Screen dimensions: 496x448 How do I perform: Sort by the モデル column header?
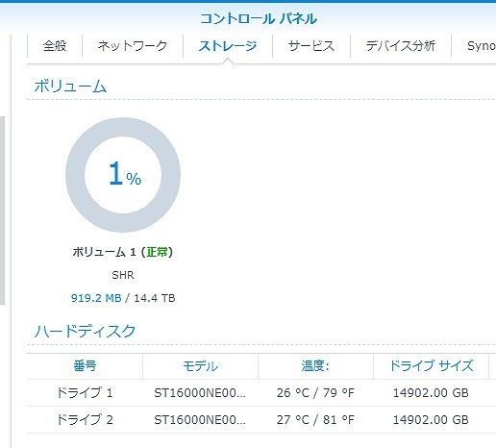click(x=200, y=366)
